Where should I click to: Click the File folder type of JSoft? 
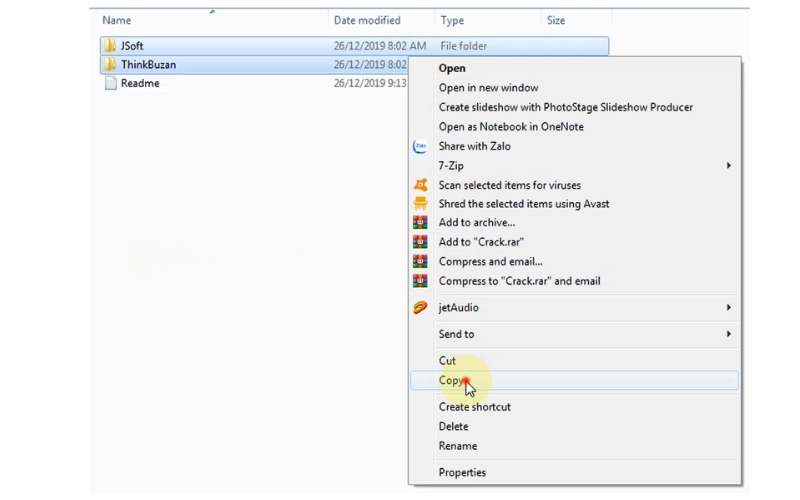pyautogui.click(x=463, y=46)
